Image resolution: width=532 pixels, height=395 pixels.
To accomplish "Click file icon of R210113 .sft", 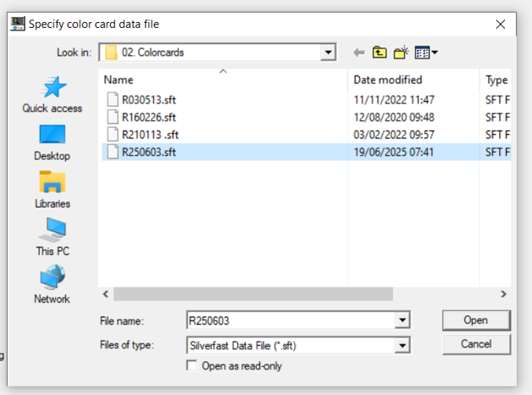I will 113,134.
